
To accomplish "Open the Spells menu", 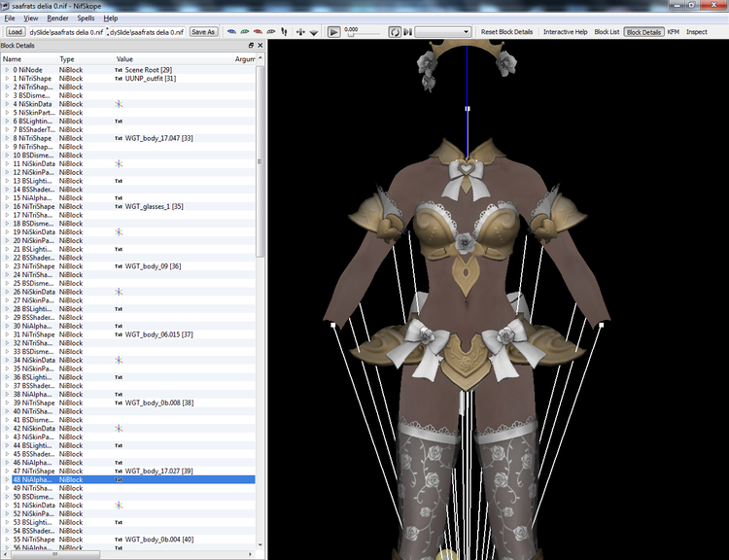I will [x=86, y=18].
